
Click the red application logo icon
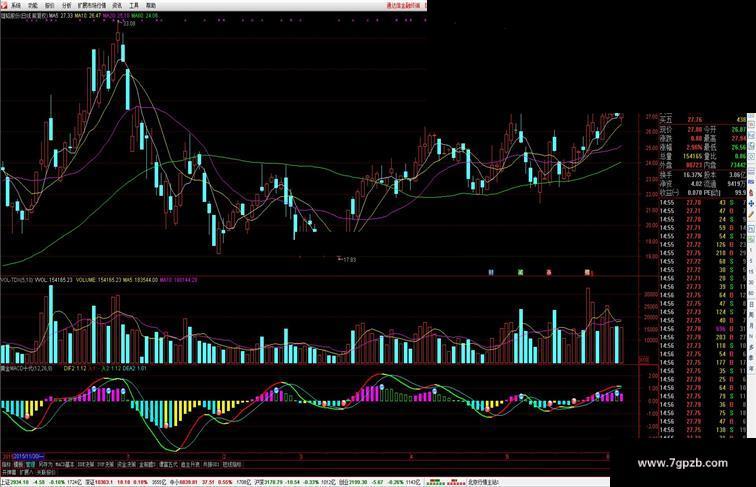[x=4, y=5]
